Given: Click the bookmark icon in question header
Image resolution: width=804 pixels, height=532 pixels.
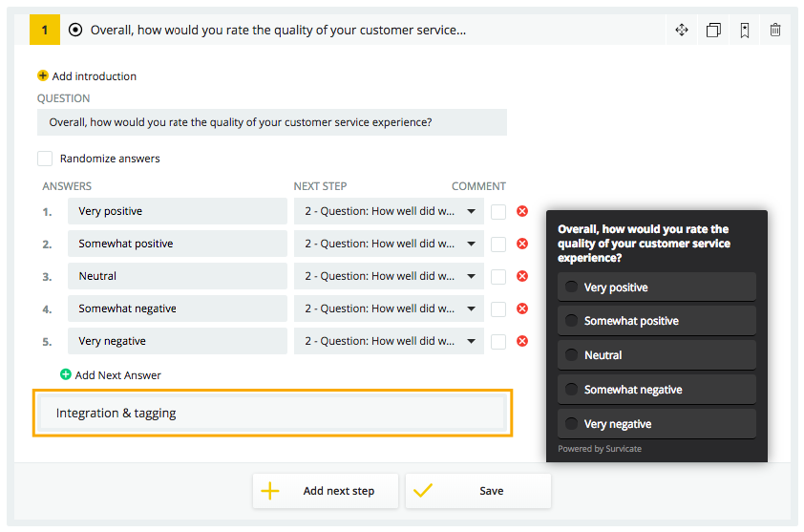Looking at the screenshot, I should (745, 30).
